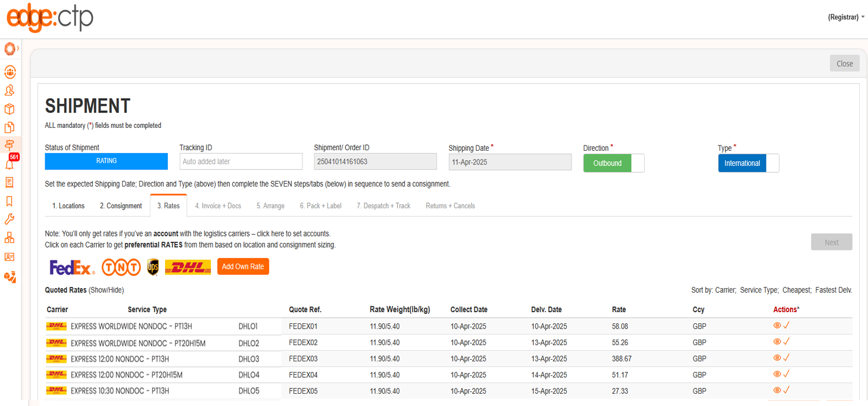Open the signpost shipment sidebar icon
Image resolution: width=868 pixels, height=406 pixels.
click(x=9, y=144)
